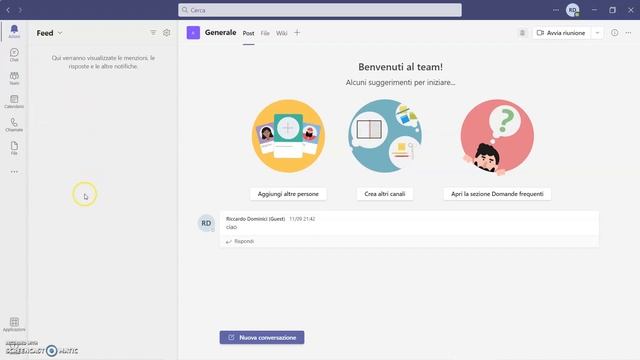
Task: Open feed settings gear icon
Action: coord(167,33)
